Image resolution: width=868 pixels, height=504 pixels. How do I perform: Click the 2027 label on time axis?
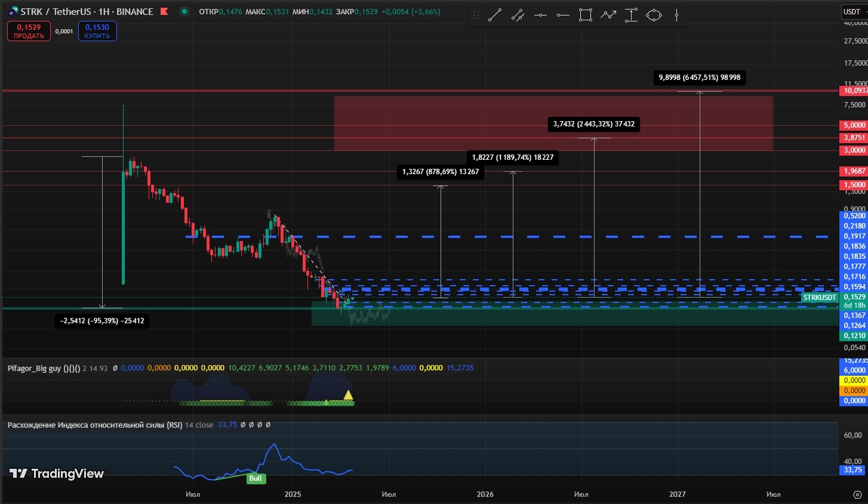point(678,494)
